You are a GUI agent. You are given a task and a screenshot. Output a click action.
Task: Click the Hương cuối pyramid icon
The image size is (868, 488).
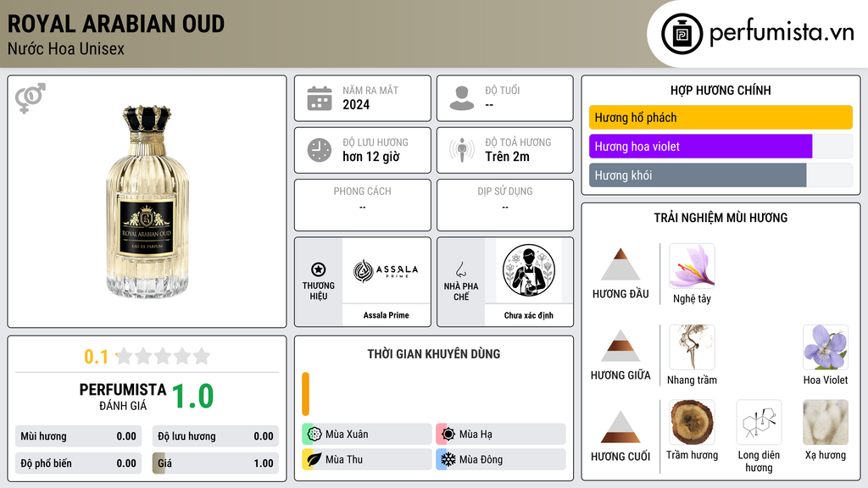(x=620, y=427)
